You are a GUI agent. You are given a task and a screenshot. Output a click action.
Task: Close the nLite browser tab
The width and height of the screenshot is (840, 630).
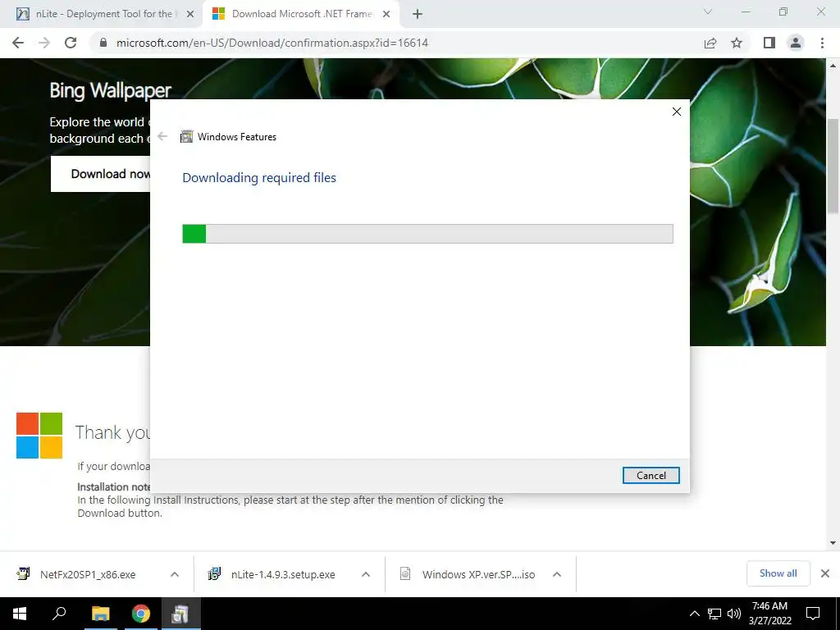190,15
